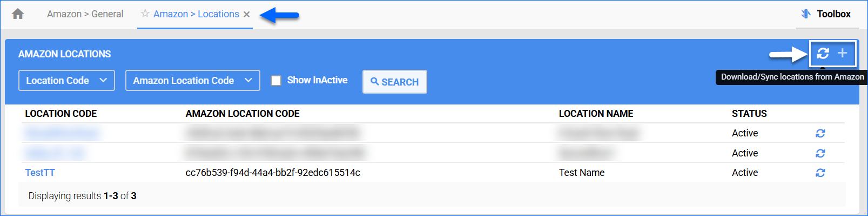The image size is (868, 216).
Task: Open the TestTT location link
Action: click(x=40, y=173)
